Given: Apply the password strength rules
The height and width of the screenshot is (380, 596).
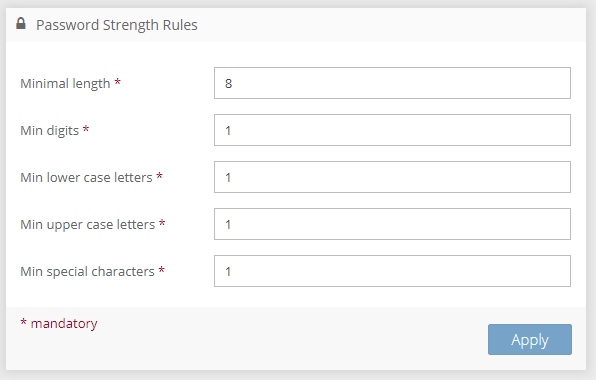Looking at the screenshot, I should 530,340.
